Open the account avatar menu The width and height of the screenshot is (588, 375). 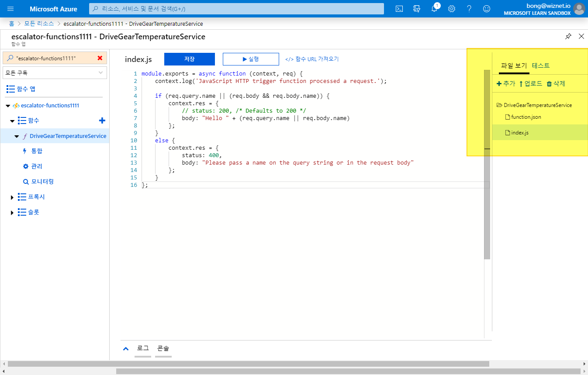tap(579, 9)
